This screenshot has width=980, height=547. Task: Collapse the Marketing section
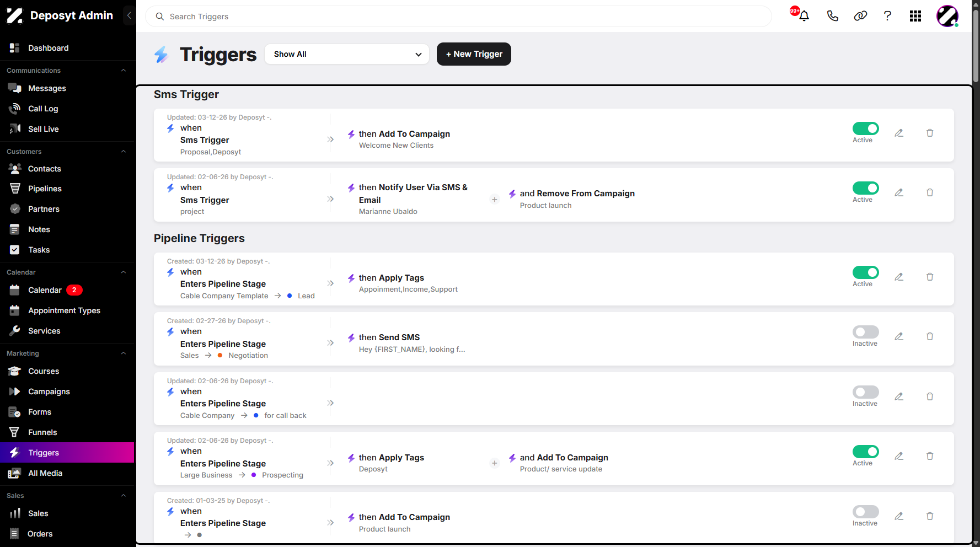tap(124, 353)
